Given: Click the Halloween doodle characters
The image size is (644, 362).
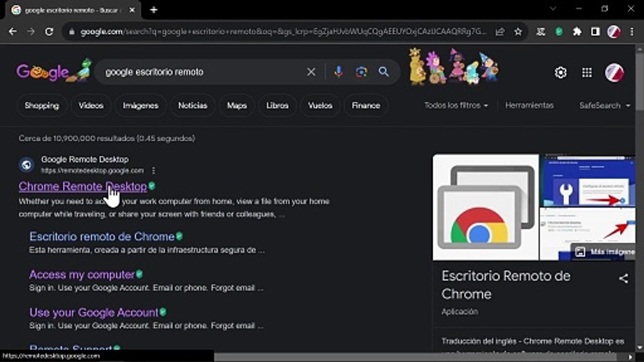Looking at the screenshot, I should pyautogui.click(x=453, y=66).
